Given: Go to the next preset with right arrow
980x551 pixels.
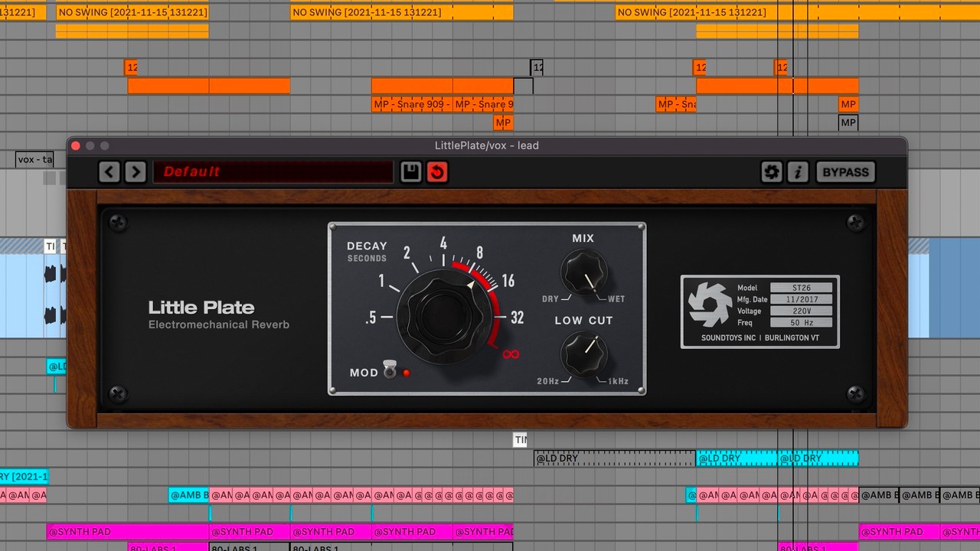Looking at the screenshot, I should (136, 171).
